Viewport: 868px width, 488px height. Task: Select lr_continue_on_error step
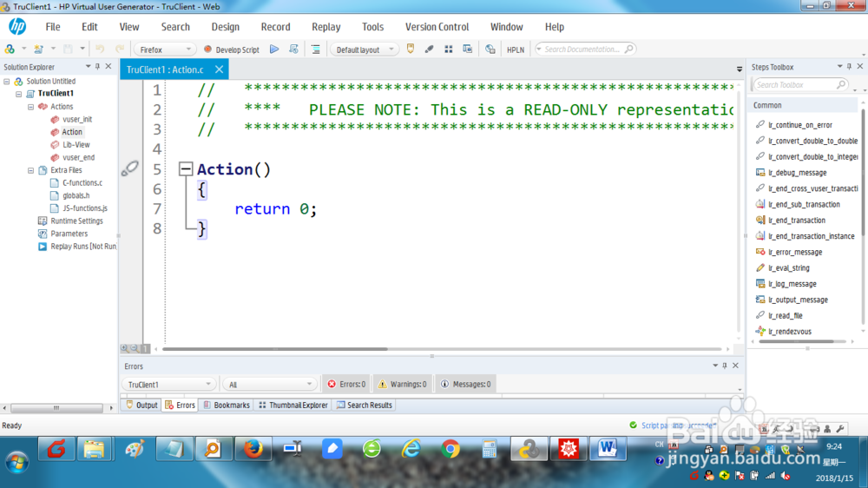(x=800, y=125)
